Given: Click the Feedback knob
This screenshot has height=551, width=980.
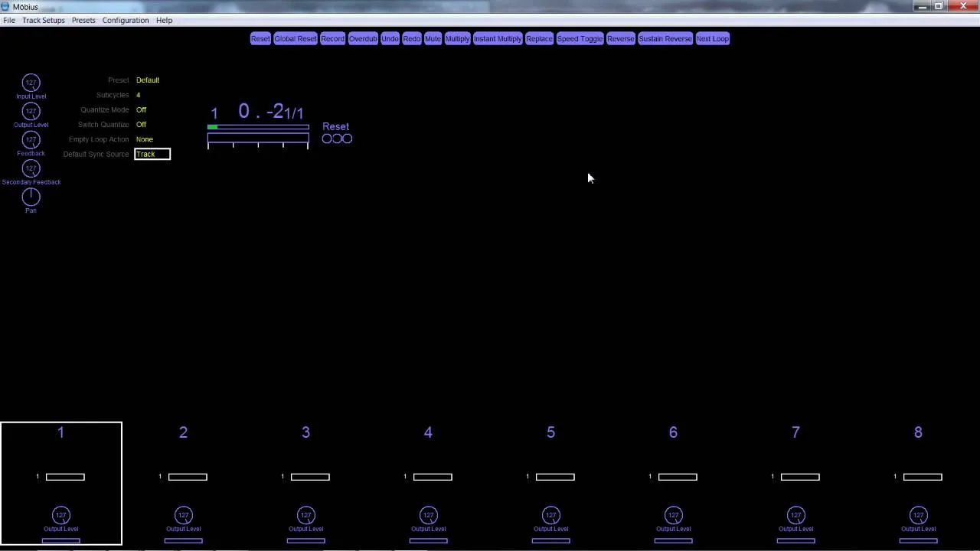Looking at the screenshot, I should click(31, 140).
